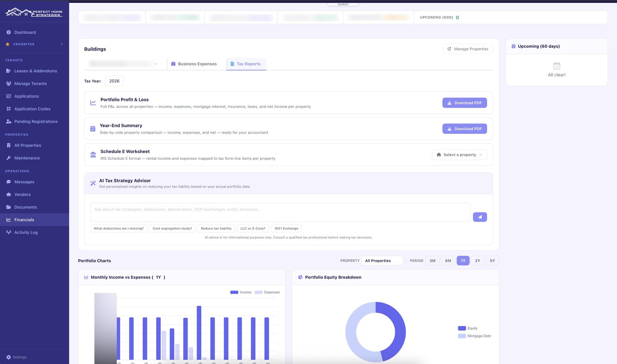Toggle Expenses series in chart legend
Image resolution: width=617 pixels, height=364 pixels.
pos(267,292)
